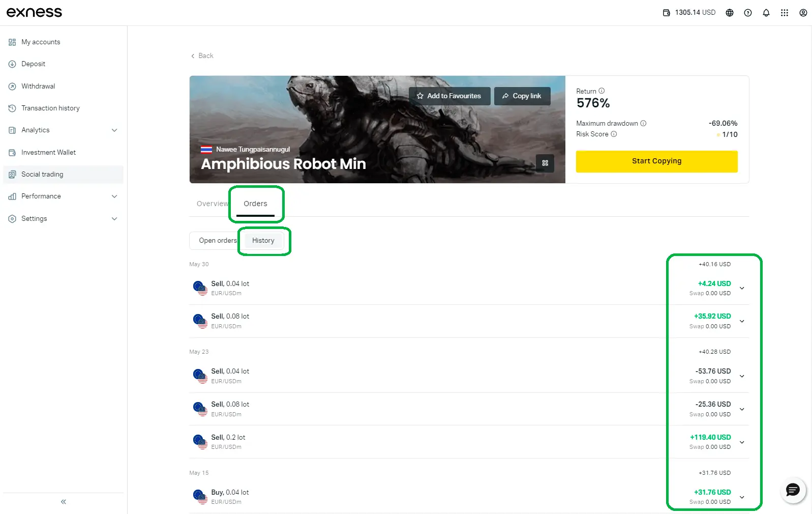Expand the Settings menu chevron
812x514 pixels.
(x=114, y=219)
